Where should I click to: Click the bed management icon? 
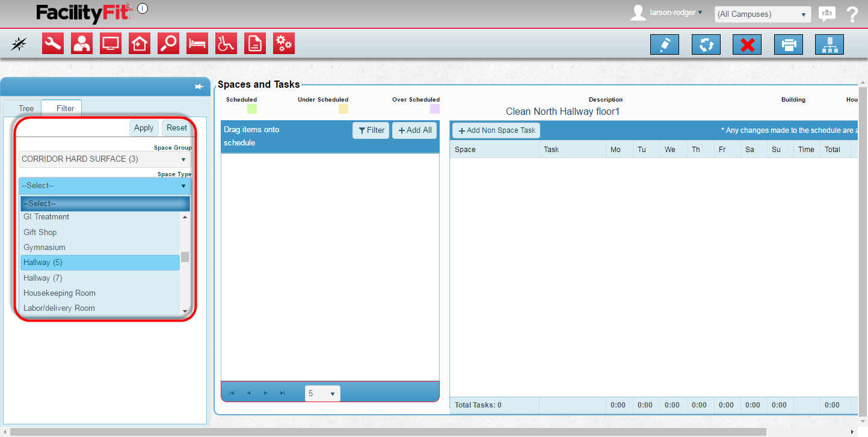point(197,44)
